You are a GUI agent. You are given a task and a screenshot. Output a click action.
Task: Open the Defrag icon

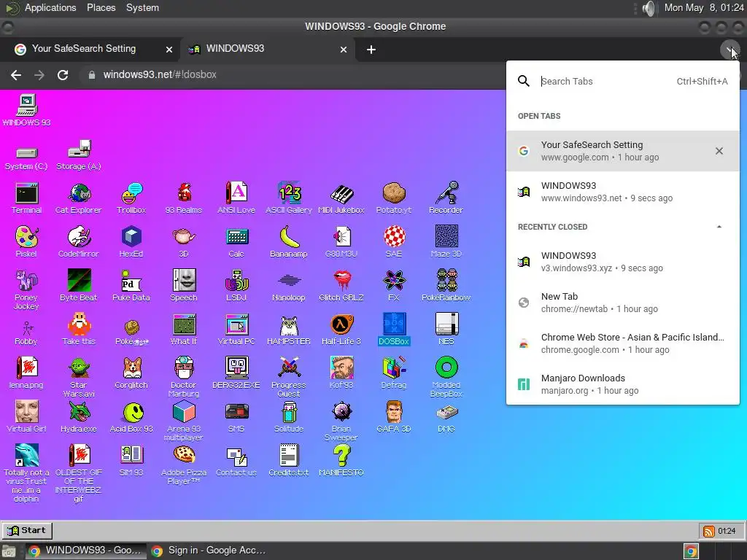click(x=393, y=373)
